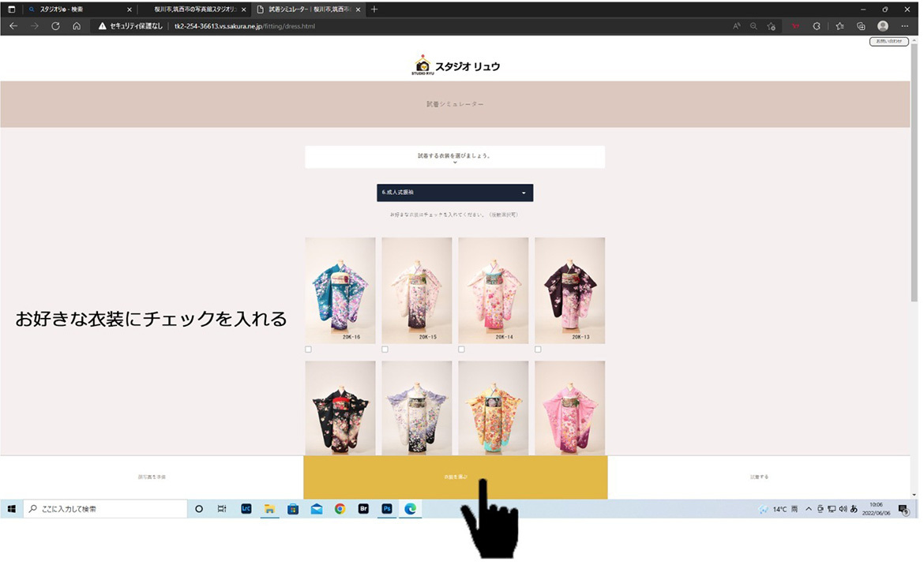Click the 顔写真を準備 step at bottom left
Viewport: 924px width, 565px height.
[x=152, y=477]
